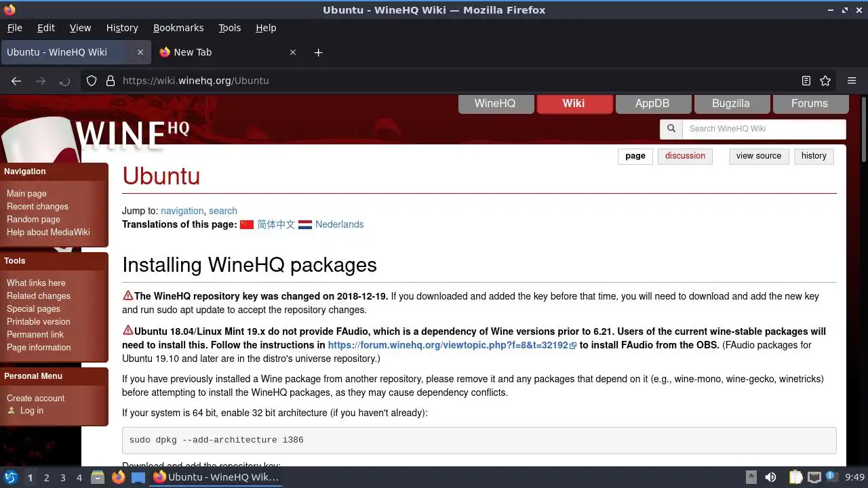
Task: Go back using the back arrow
Action: pos(16,81)
